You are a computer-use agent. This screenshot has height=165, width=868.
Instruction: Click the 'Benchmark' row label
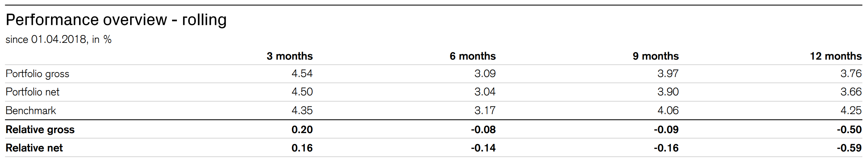click(31, 111)
